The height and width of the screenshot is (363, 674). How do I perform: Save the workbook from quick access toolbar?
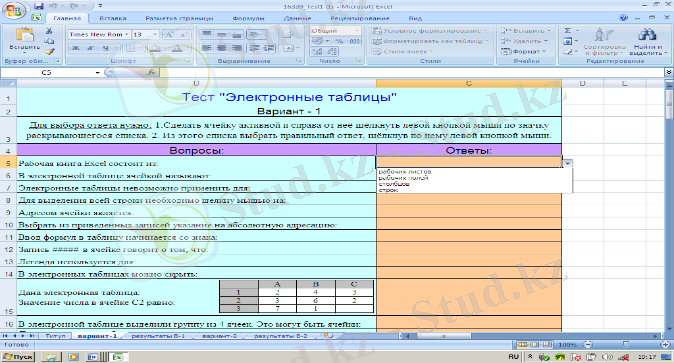(39, 6)
